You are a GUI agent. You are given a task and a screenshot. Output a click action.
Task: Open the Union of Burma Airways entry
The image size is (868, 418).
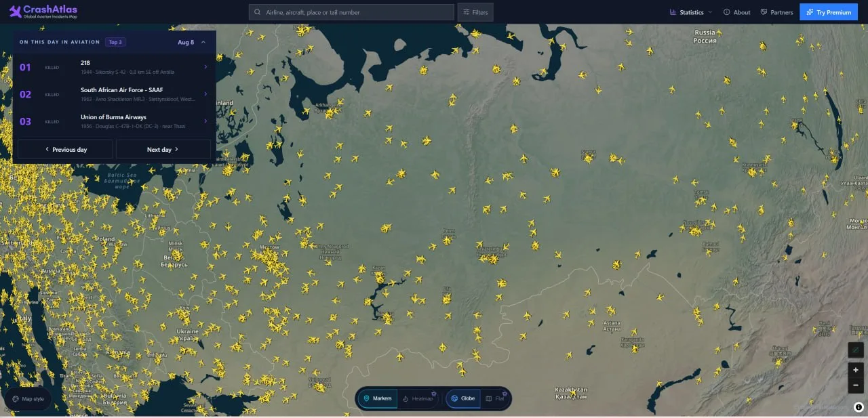[115, 121]
